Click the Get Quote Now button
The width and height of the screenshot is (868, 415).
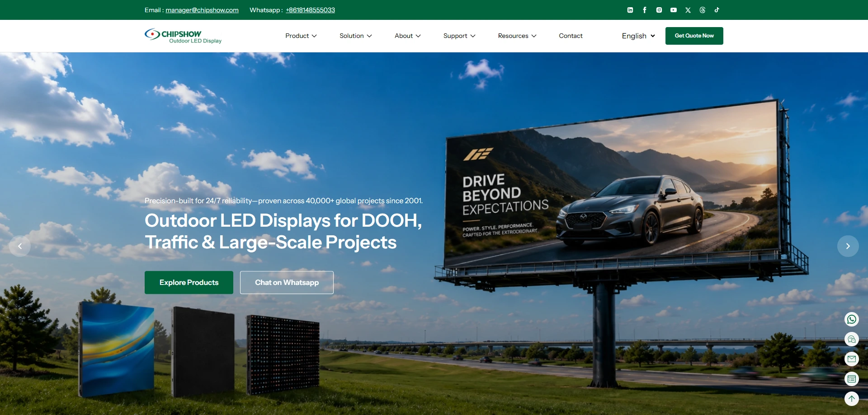pyautogui.click(x=694, y=36)
